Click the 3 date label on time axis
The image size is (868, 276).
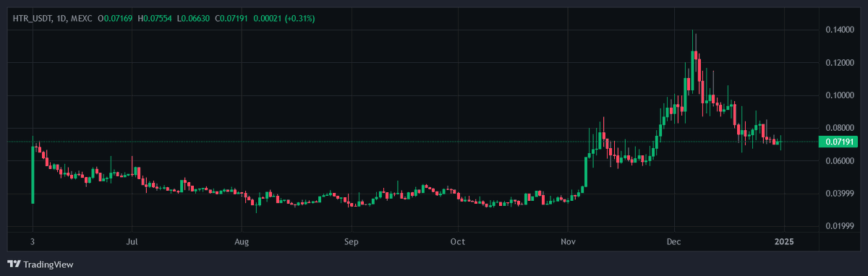coord(33,241)
